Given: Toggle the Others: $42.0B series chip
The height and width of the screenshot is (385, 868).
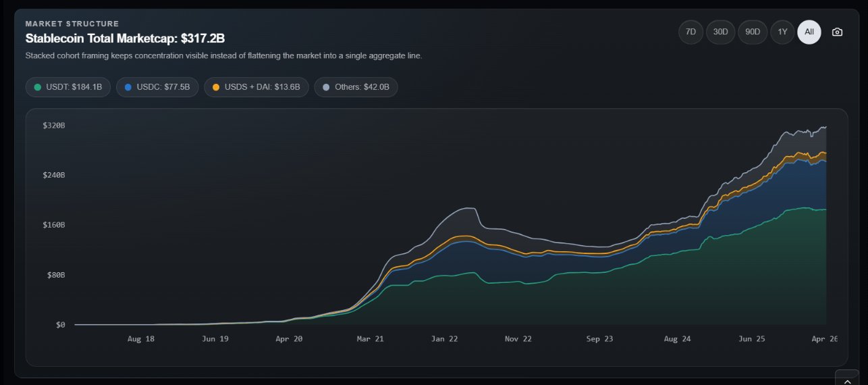Looking at the screenshot, I should pos(356,87).
